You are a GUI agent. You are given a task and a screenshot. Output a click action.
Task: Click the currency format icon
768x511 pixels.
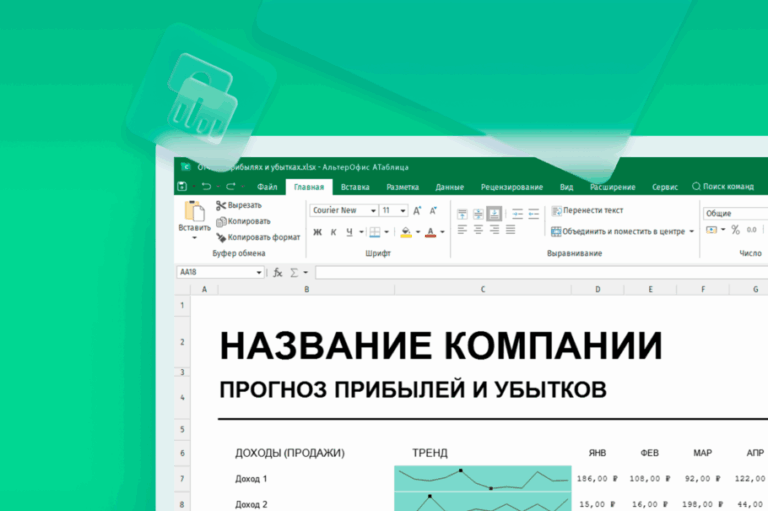click(711, 230)
